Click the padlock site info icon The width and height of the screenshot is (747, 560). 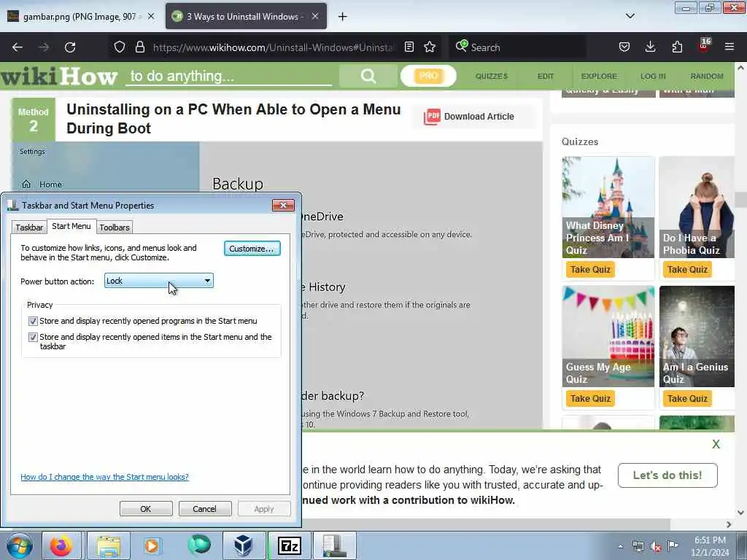pyautogui.click(x=139, y=47)
